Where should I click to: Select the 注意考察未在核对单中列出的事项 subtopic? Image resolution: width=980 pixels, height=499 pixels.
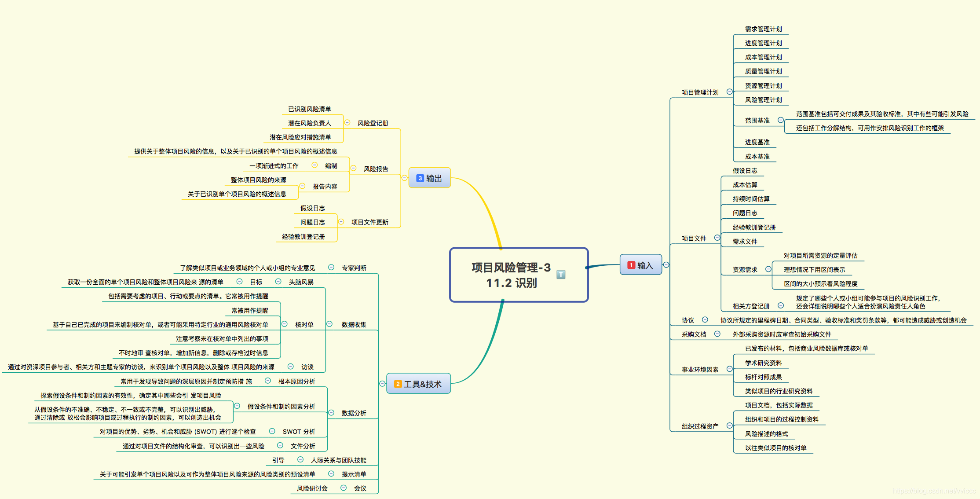coord(222,339)
